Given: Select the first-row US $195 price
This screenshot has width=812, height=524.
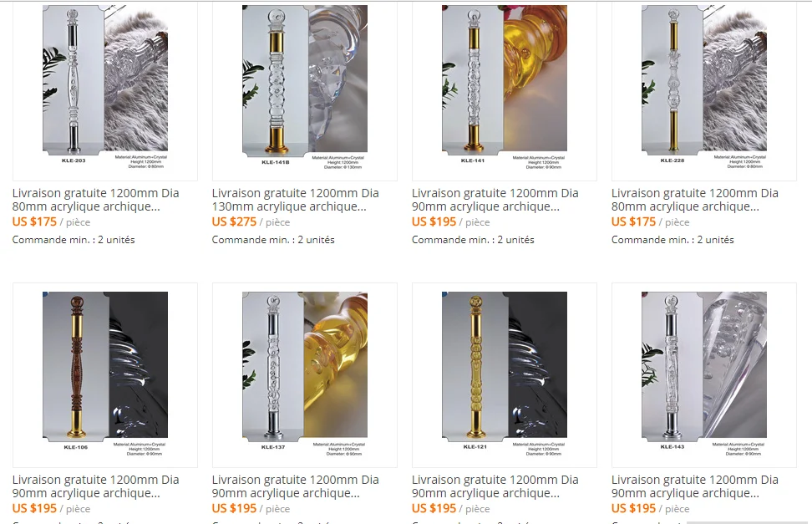Looking at the screenshot, I should coord(434,221).
